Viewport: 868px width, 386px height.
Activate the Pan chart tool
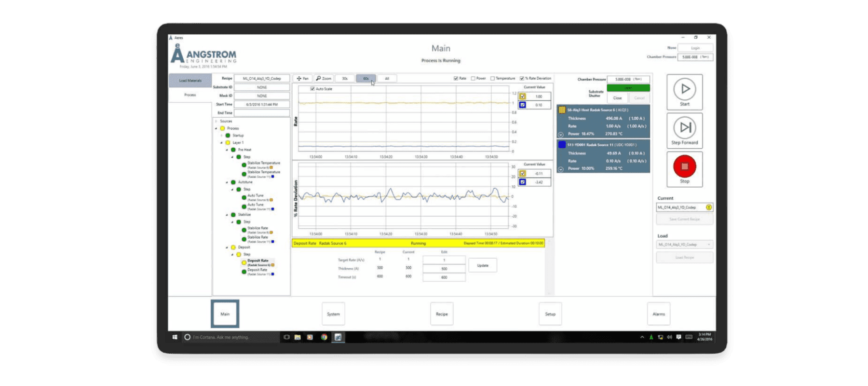(303, 78)
